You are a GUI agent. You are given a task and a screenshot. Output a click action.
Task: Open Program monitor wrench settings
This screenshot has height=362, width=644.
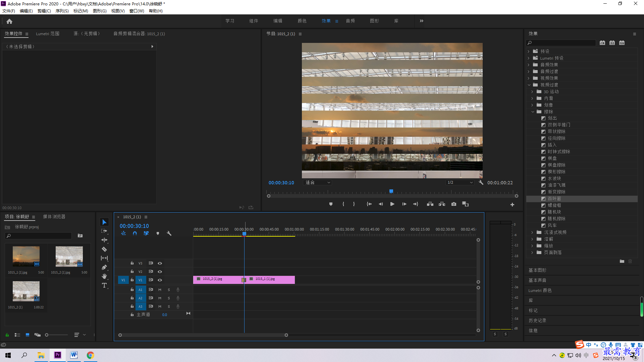coord(481,183)
